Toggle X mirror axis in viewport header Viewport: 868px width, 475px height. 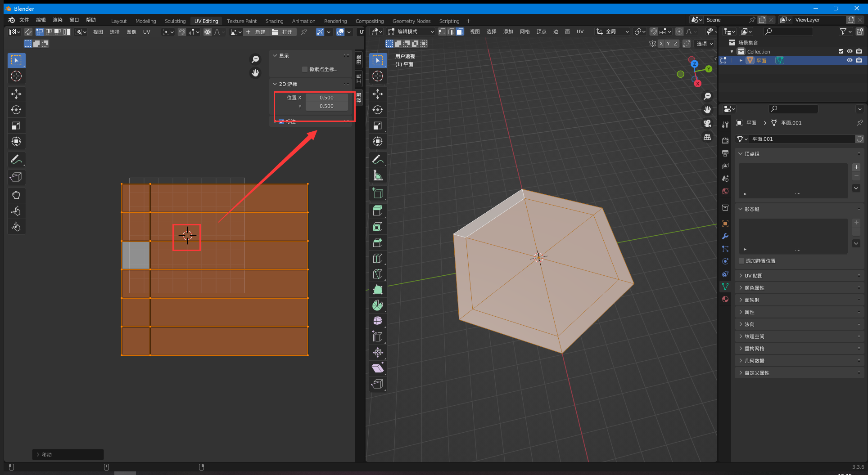(661, 44)
